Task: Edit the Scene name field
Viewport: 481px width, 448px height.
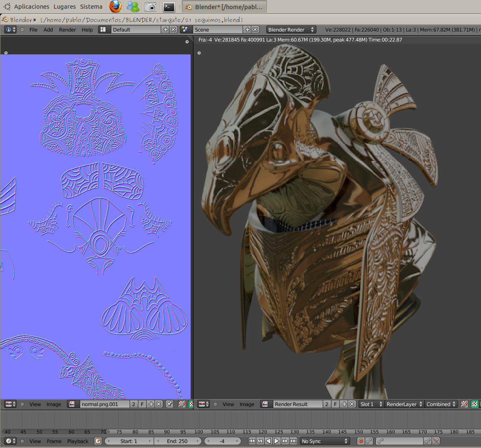Action: coord(218,29)
